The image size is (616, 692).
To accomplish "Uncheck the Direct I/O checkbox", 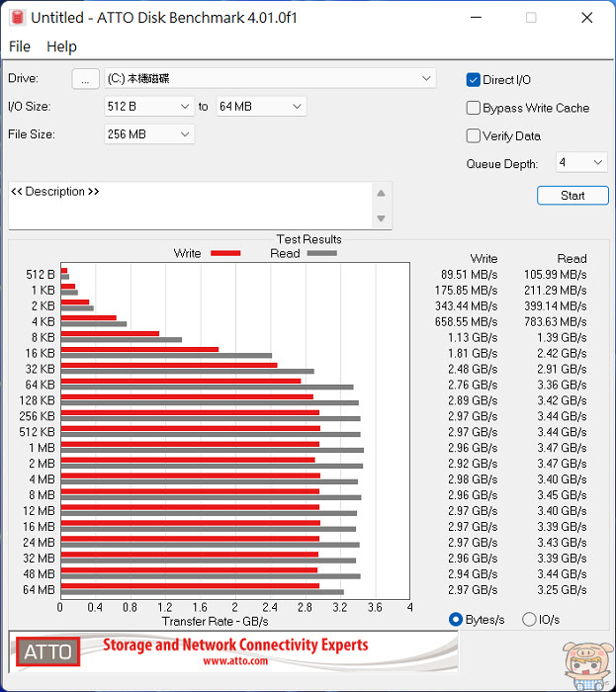I will tap(473, 80).
